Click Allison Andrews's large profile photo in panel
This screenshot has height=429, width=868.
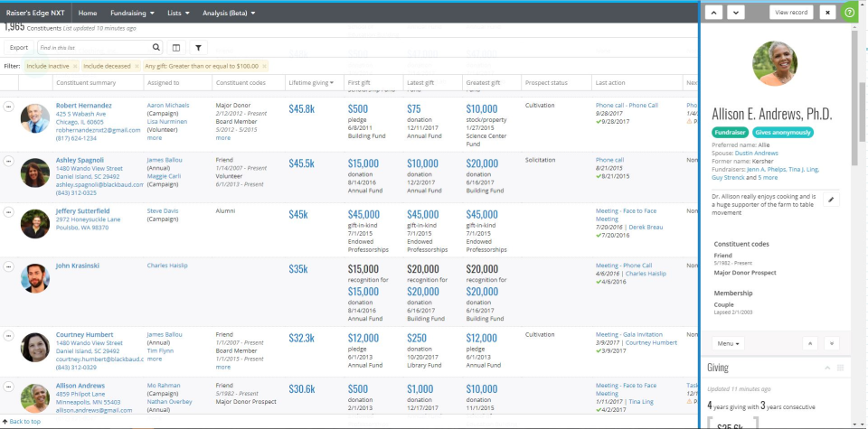tap(775, 63)
